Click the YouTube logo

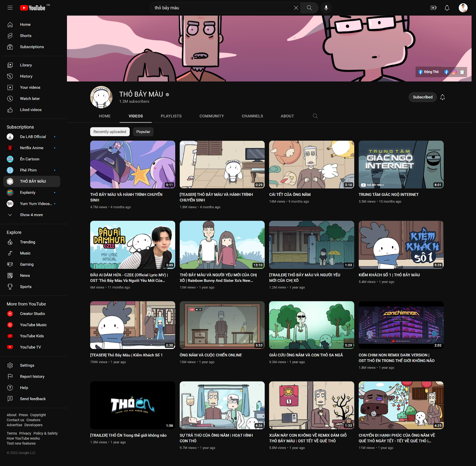click(x=33, y=8)
